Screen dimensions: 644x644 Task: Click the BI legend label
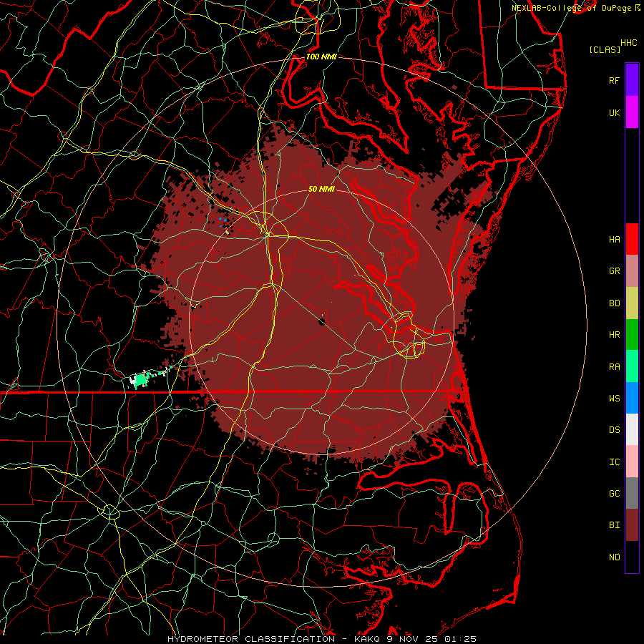tap(614, 525)
